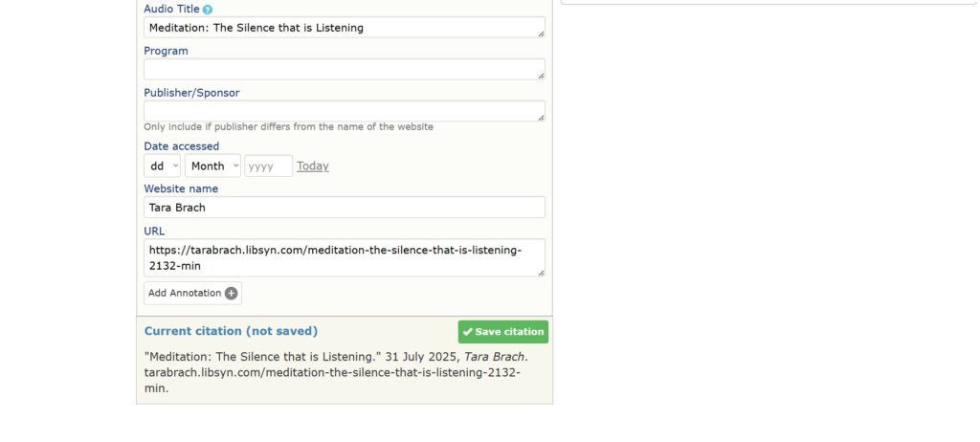Click the checkmark icon on Save citation
The image size is (980, 442).
tap(467, 332)
